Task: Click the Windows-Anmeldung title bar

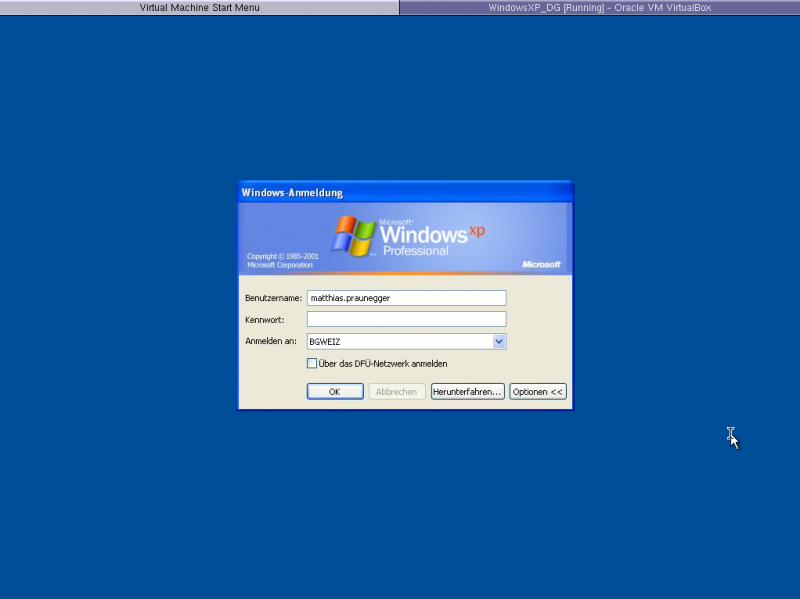Action: coord(406,192)
